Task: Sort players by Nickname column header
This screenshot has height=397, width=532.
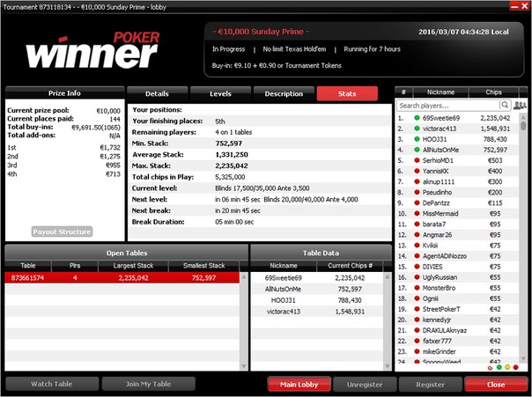Action: pyautogui.click(x=440, y=92)
